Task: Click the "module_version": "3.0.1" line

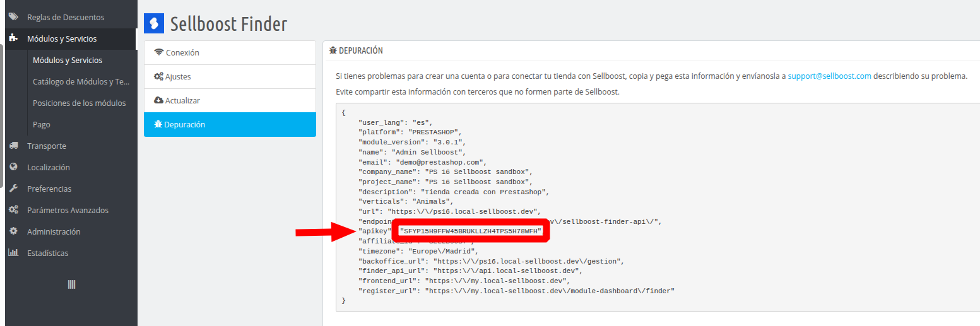Action: coord(412,142)
